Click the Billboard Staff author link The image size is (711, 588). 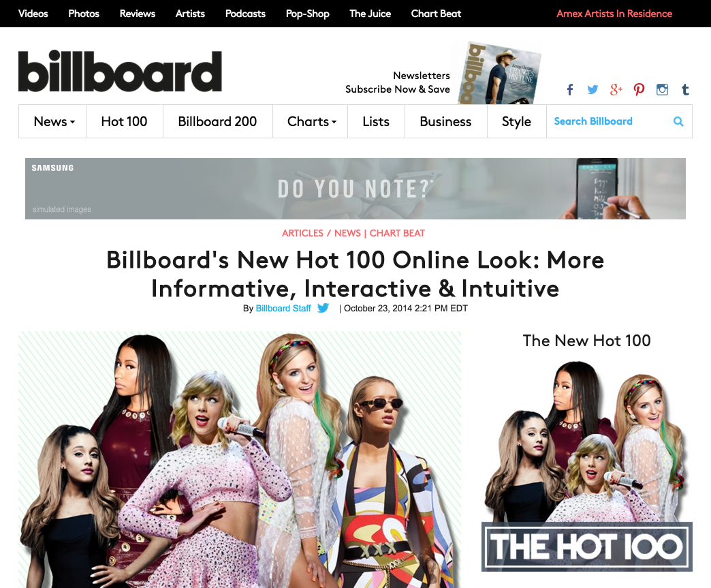283,308
